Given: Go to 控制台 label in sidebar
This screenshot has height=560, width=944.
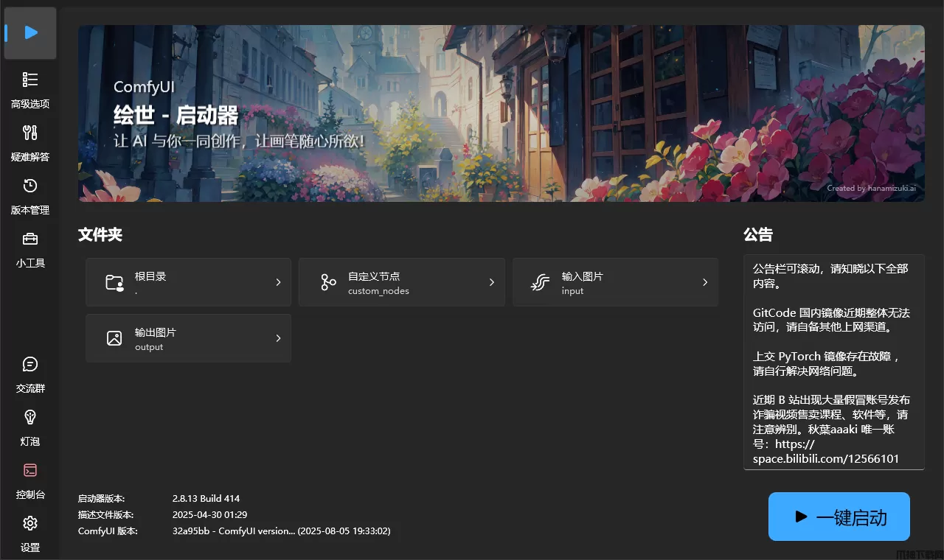Looking at the screenshot, I should point(30,494).
